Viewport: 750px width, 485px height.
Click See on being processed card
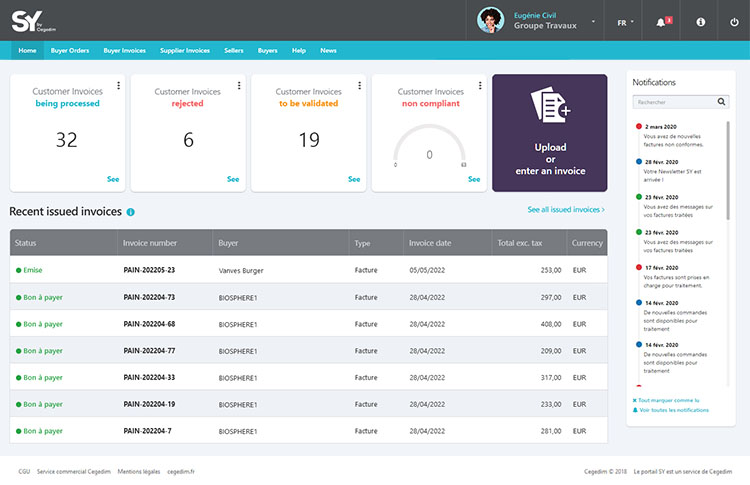113,179
